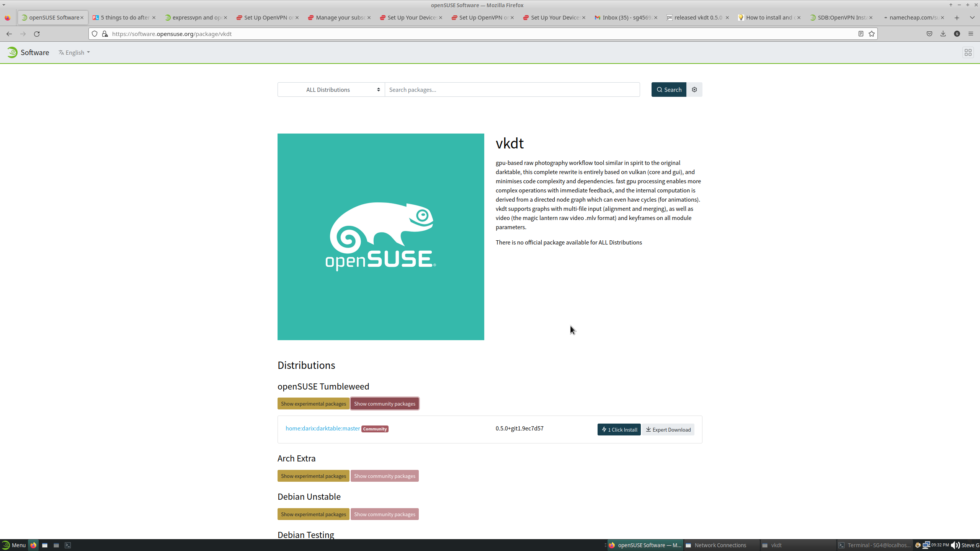This screenshot has width=980, height=551.
Task: Close the namecheap.com tab
Action: click(942, 18)
